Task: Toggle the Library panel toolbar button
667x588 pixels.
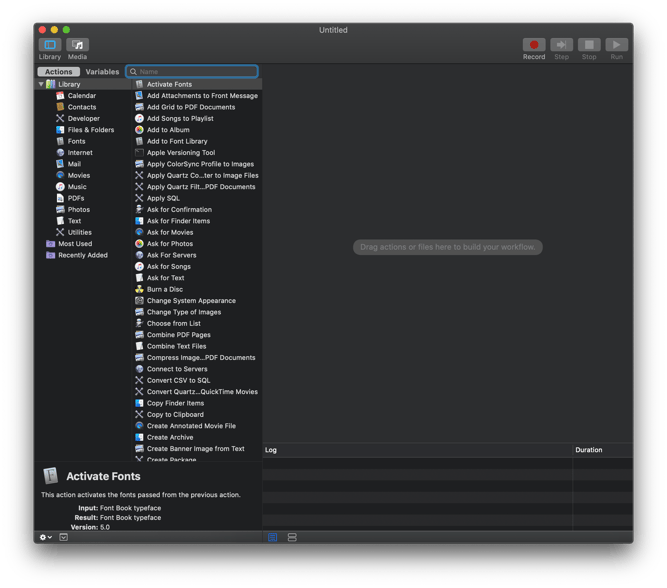Action: (x=50, y=45)
